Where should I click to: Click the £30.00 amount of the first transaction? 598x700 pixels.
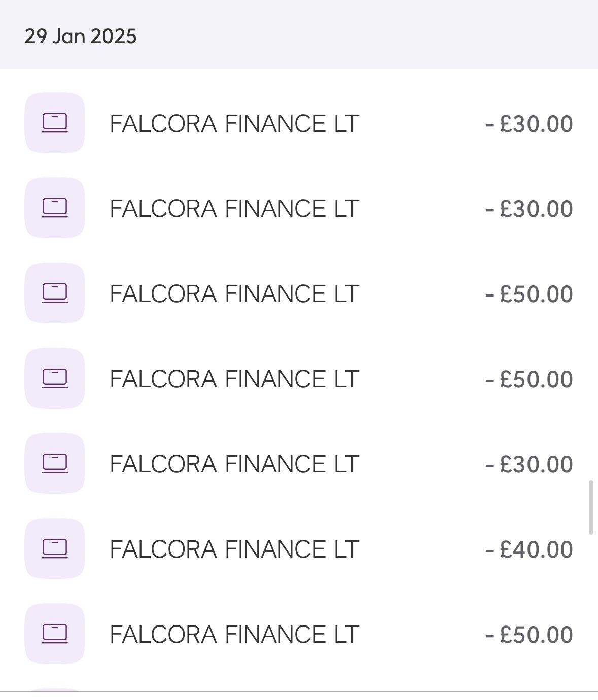click(529, 124)
